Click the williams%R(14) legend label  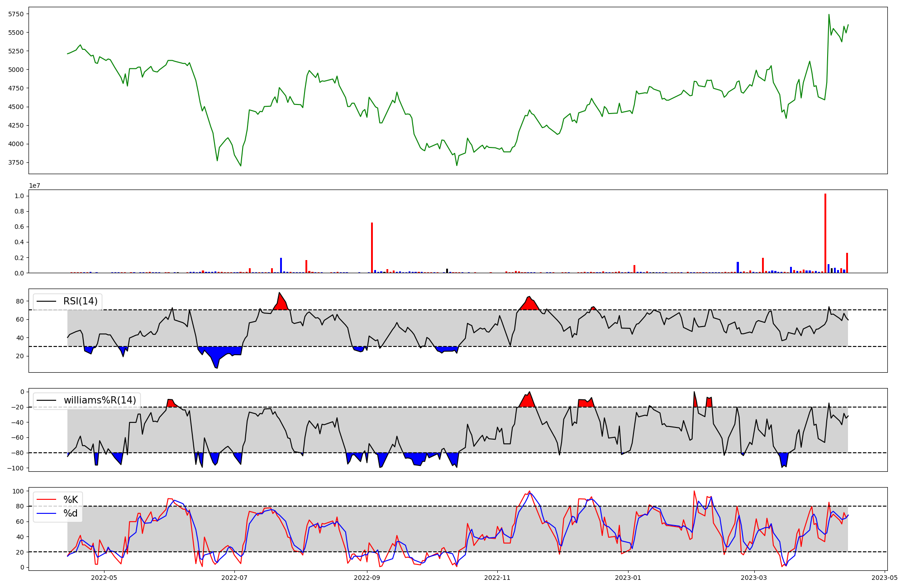(100, 400)
